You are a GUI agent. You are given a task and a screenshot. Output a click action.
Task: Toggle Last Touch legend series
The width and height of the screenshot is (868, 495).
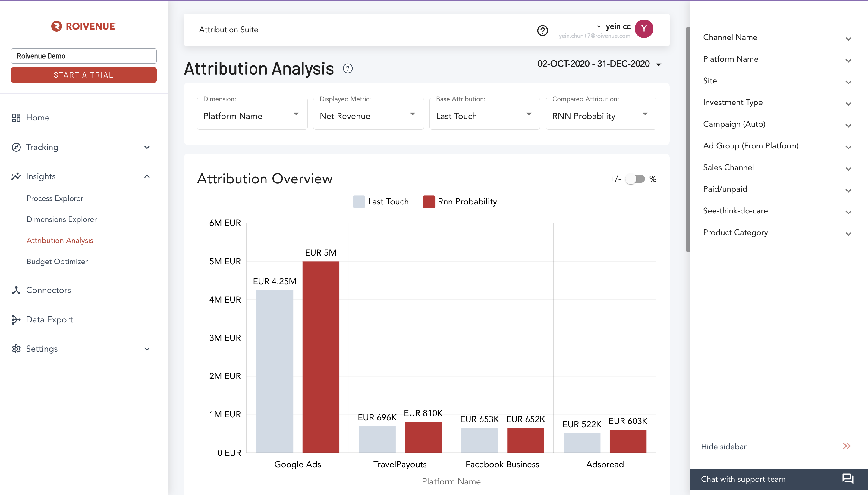pos(380,202)
